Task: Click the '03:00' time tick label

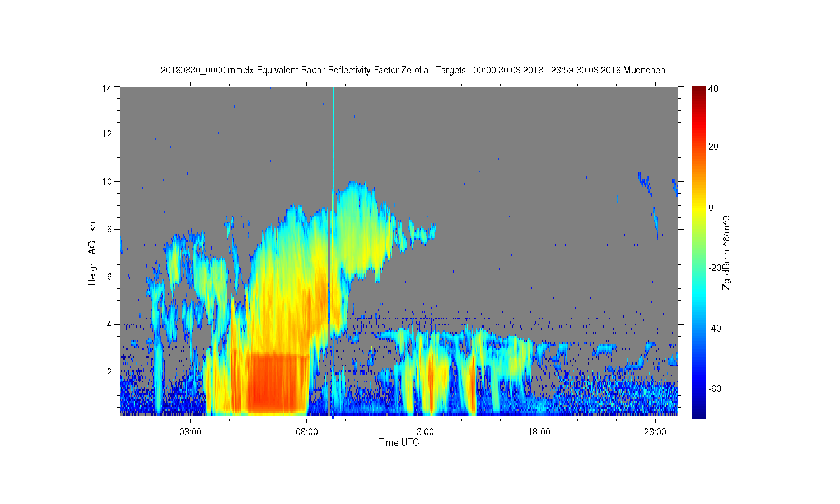Action: coord(190,432)
